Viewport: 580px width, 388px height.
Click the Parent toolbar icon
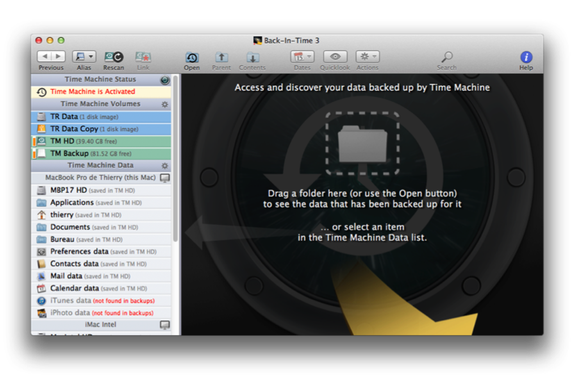(221, 57)
